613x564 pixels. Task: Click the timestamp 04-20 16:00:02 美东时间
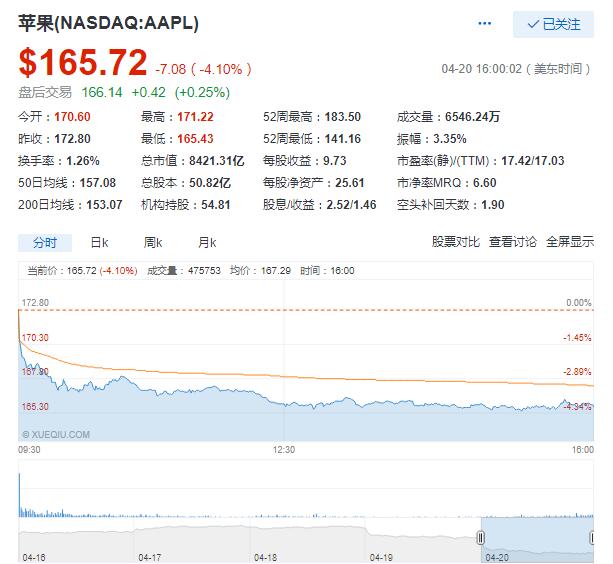pyautogui.click(x=516, y=69)
